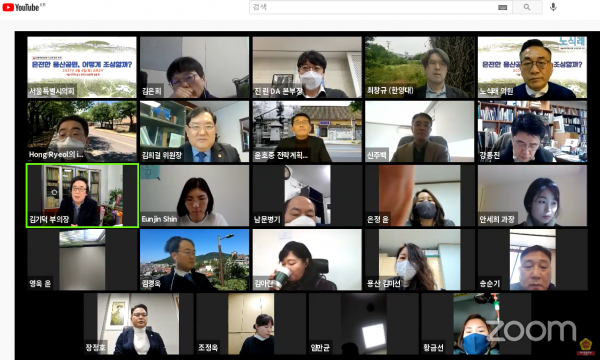Click the YouTube logo icon
Image resolution: width=600 pixels, height=360 pixels.
pos(21,7)
